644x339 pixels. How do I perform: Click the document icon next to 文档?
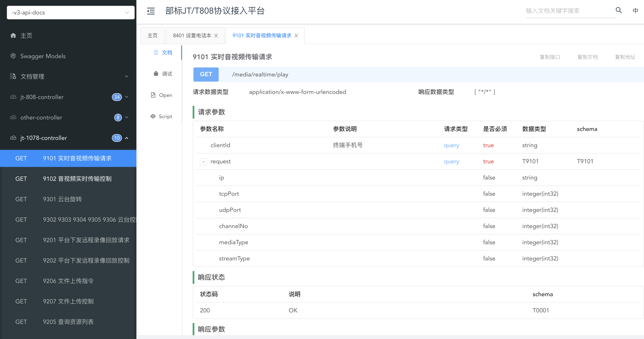tap(156, 52)
